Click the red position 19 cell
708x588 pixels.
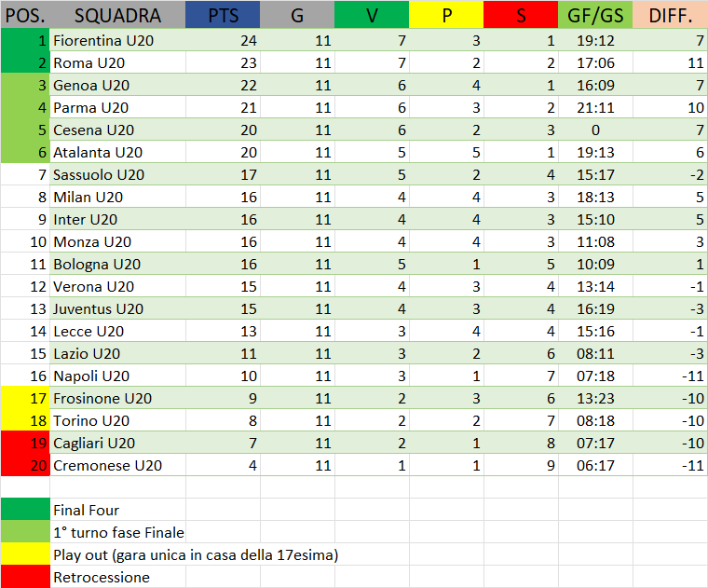pyautogui.click(x=25, y=444)
